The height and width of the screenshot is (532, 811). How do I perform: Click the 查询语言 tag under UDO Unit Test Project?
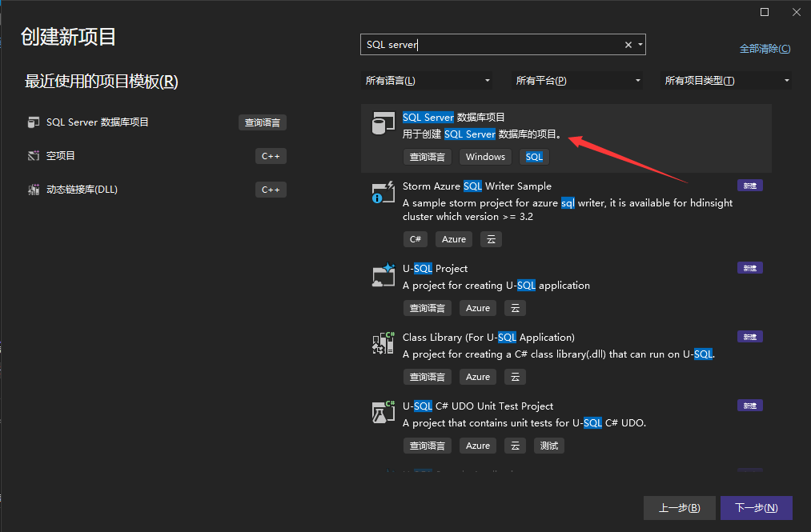click(428, 446)
